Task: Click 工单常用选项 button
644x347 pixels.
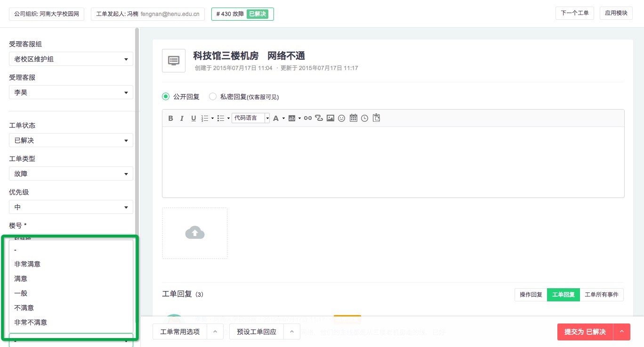Action: tap(180, 331)
